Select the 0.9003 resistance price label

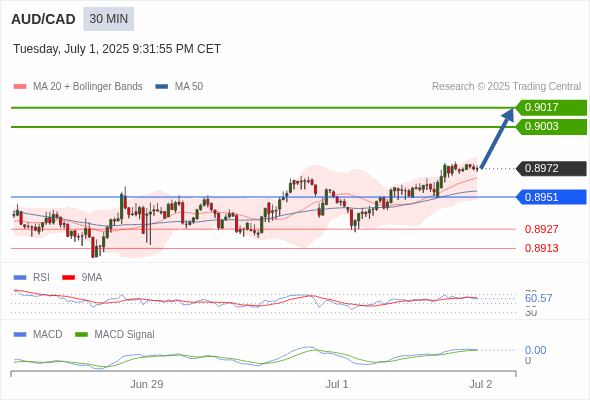pos(551,126)
